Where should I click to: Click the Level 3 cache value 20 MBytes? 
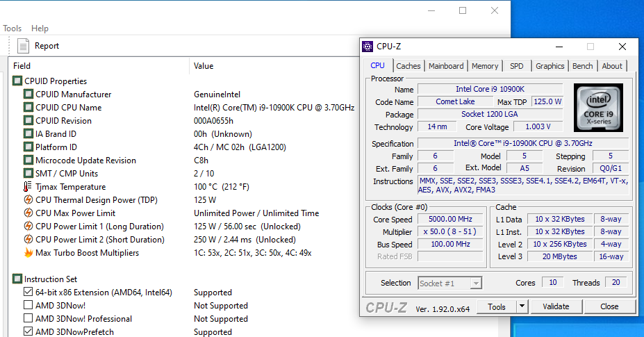[x=559, y=256]
